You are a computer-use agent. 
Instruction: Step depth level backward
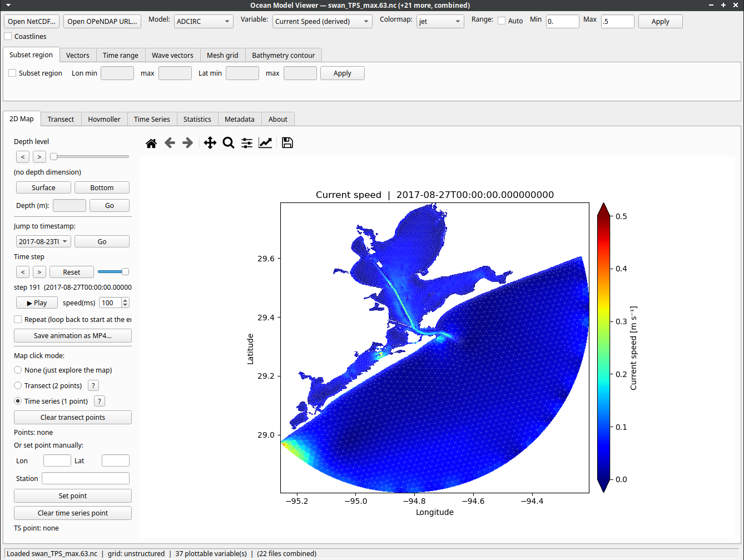23,157
